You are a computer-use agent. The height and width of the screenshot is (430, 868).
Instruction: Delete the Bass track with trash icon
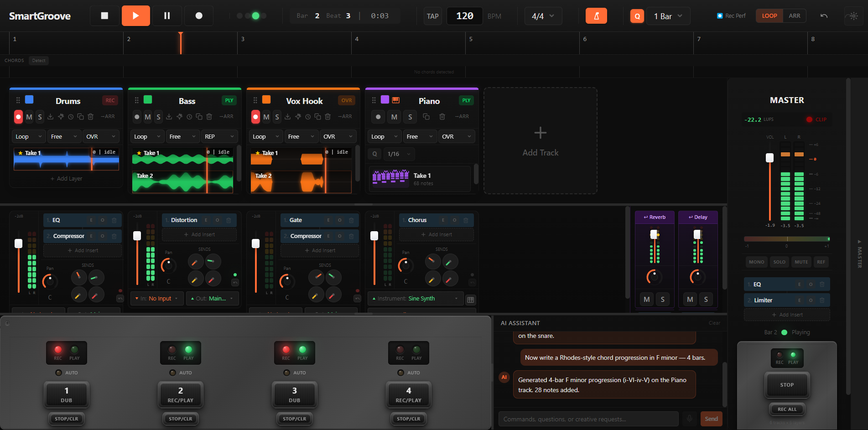(x=209, y=117)
